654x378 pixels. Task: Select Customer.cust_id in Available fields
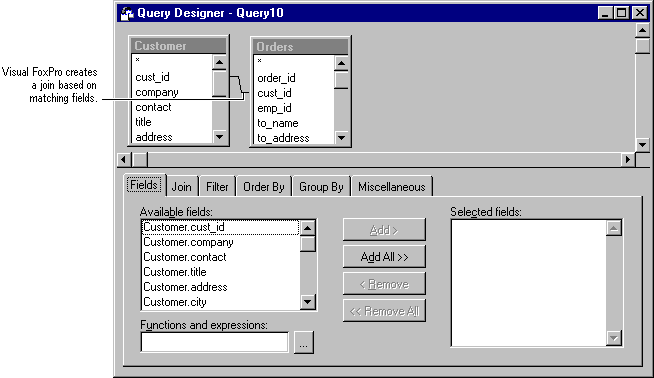click(221, 227)
